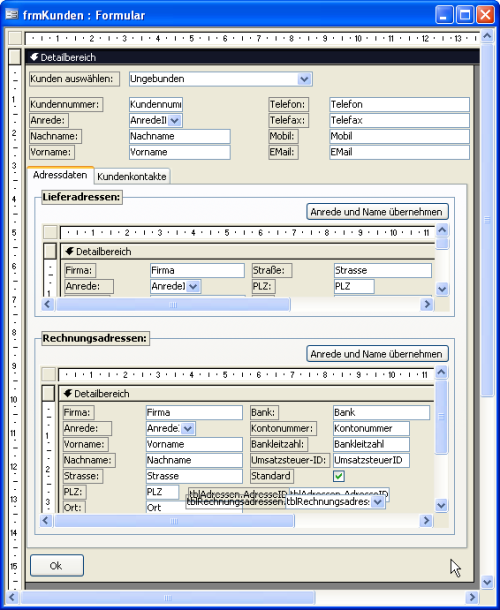The width and height of the screenshot is (500, 610).
Task: Click the main form selector box beside top ruler
Action: 15,38
